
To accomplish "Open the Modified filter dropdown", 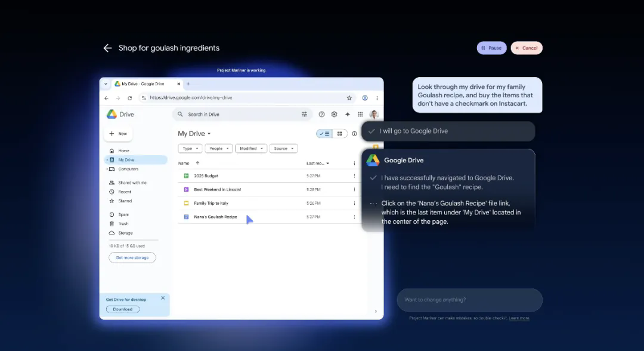I will click(x=251, y=149).
